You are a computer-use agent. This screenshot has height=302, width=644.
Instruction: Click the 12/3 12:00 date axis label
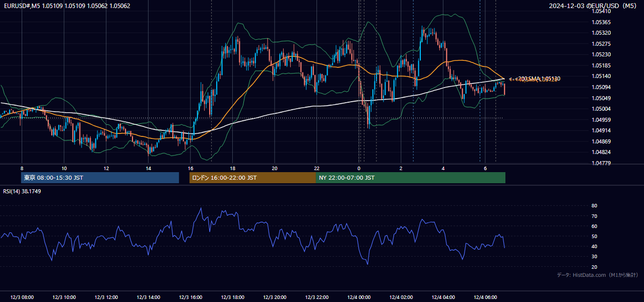point(106,297)
